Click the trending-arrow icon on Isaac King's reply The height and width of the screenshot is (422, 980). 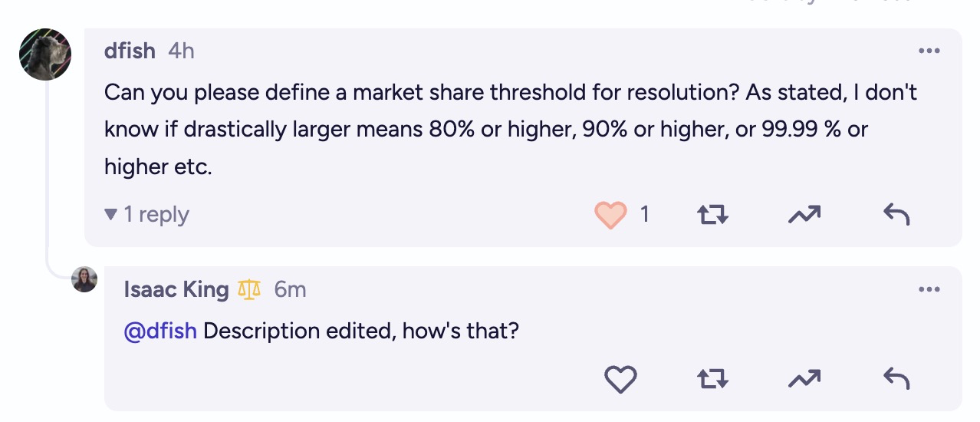click(804, 379)
